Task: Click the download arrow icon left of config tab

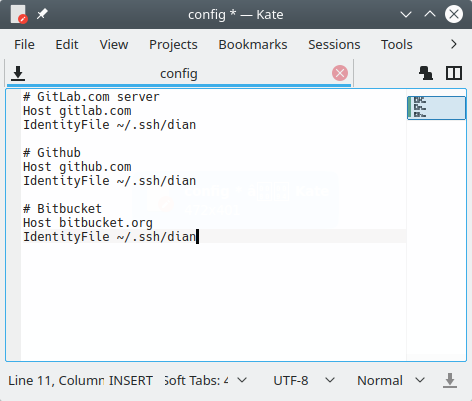Action: (18, 73)
